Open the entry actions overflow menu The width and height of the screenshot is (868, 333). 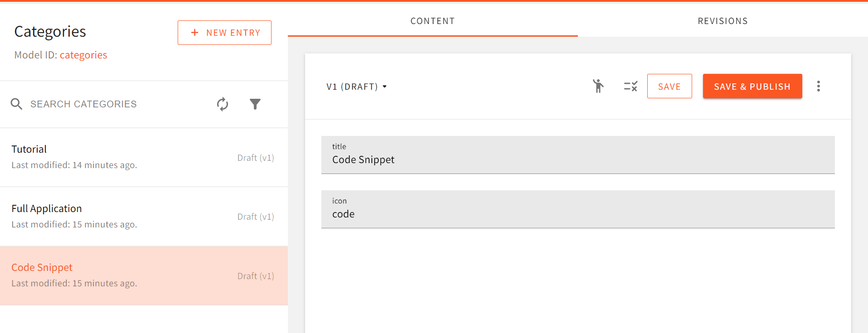pos(819,86)
